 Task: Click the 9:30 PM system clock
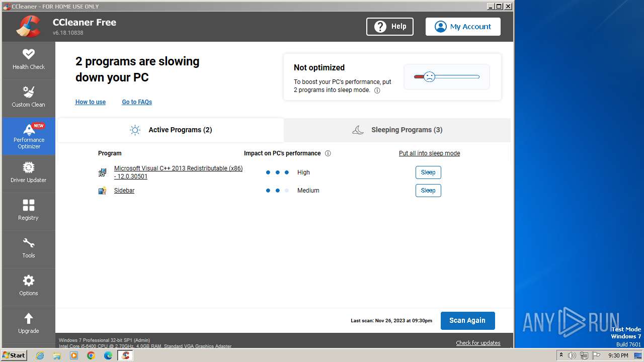click(x=618, y=355)
